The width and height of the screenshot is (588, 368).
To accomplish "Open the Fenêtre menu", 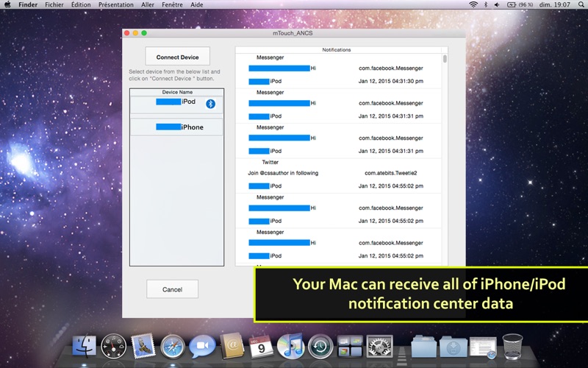I will point(173,4).
